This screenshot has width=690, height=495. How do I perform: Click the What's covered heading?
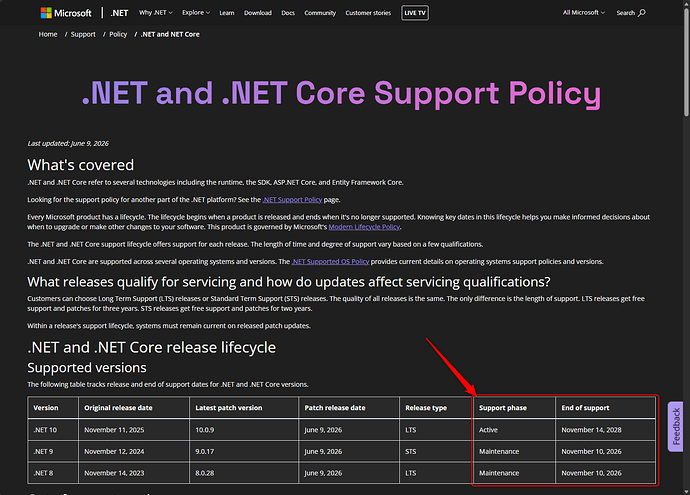tap(81, 165)
